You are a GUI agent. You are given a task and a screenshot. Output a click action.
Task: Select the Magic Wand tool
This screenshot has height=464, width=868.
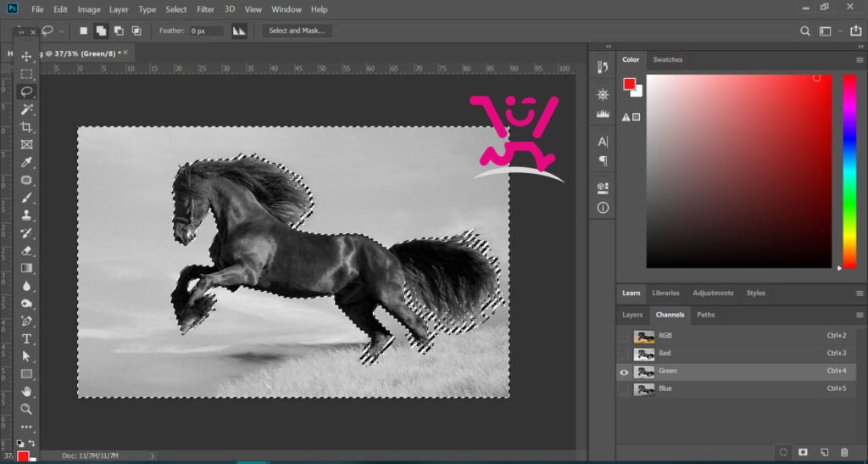(26, 109)
